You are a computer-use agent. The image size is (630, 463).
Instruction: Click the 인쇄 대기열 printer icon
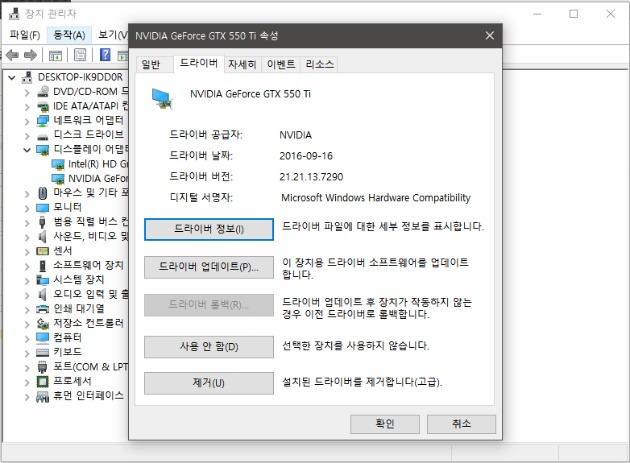pos(43,309)
